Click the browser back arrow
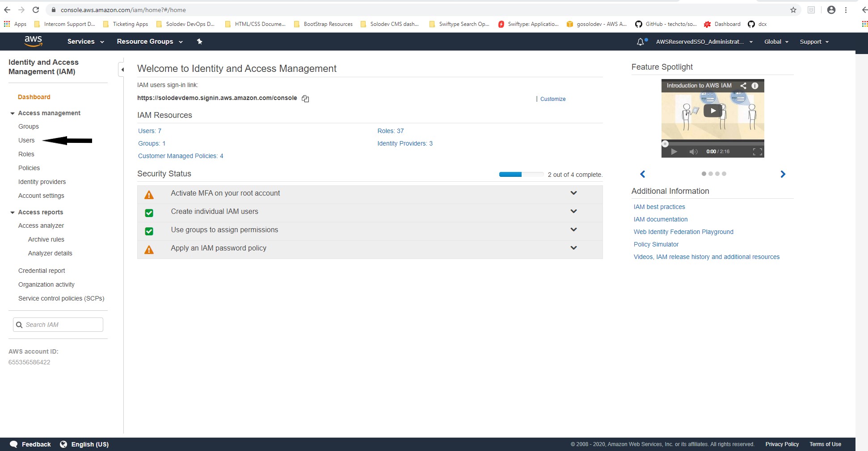This screenshot has height=451, width=868. pyautogui.click(x=7, y=10)
